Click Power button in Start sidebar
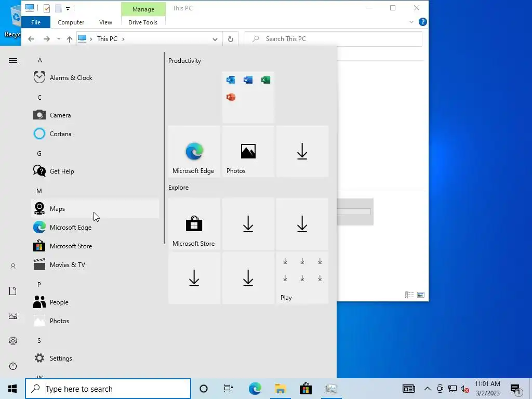This screenshot has height=399, width=532. [13, 366]
